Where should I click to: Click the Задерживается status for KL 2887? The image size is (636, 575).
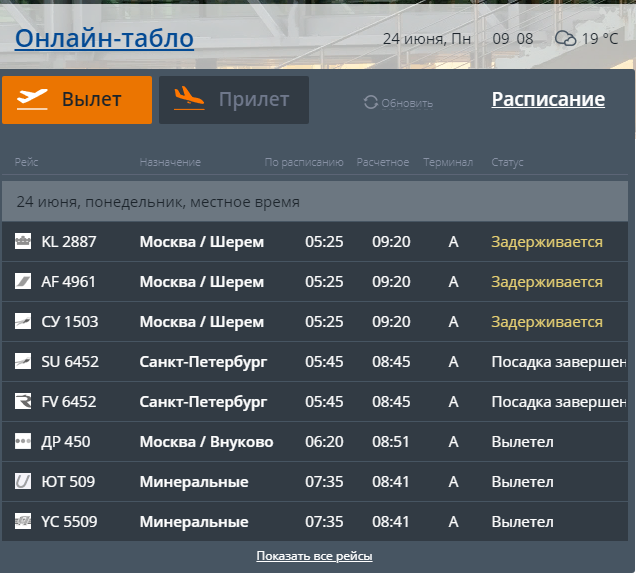point(546,242)
